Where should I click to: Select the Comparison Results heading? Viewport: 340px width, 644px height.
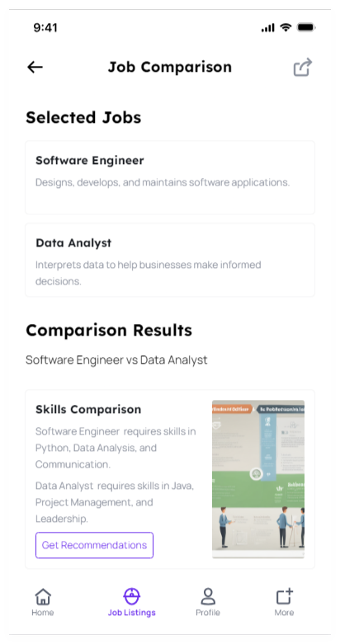pyautogui.click(x=109, y=330)
